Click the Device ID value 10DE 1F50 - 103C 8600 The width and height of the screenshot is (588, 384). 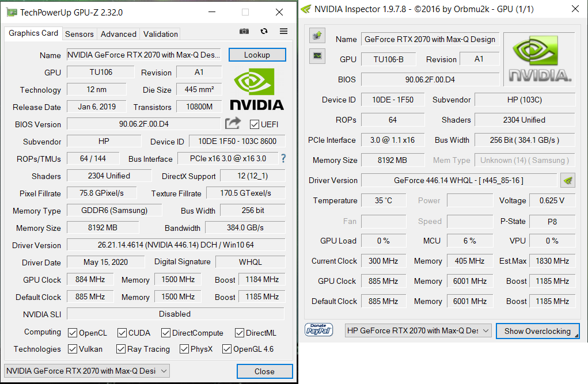(237, 141)
